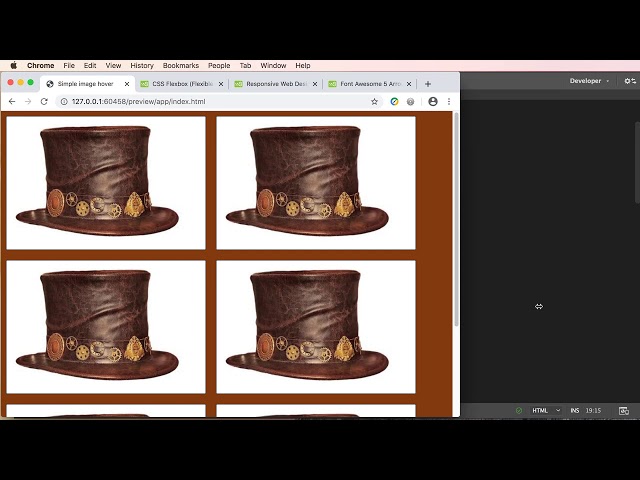
Task: Click the top-right hat image
Action: (316, 182)
